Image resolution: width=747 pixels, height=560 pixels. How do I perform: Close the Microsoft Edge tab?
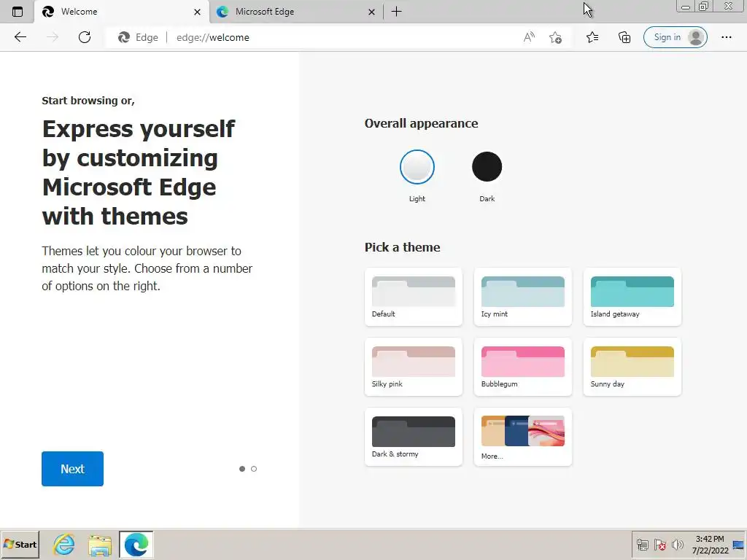tap(371, 12)
